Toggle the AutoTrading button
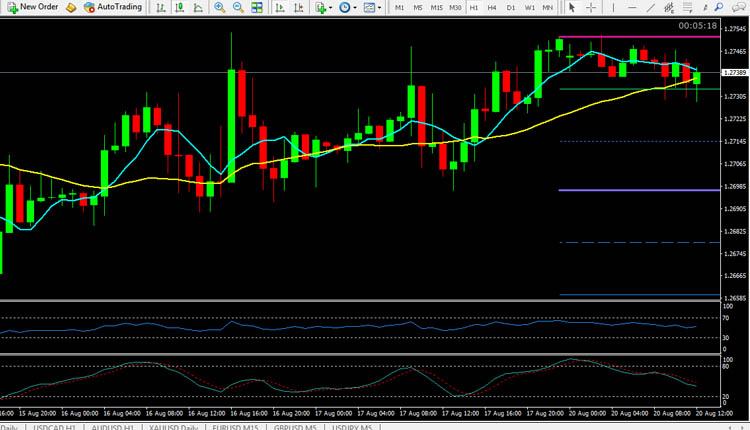This screenshot has height=430, width=750. (x=113, y=7)
